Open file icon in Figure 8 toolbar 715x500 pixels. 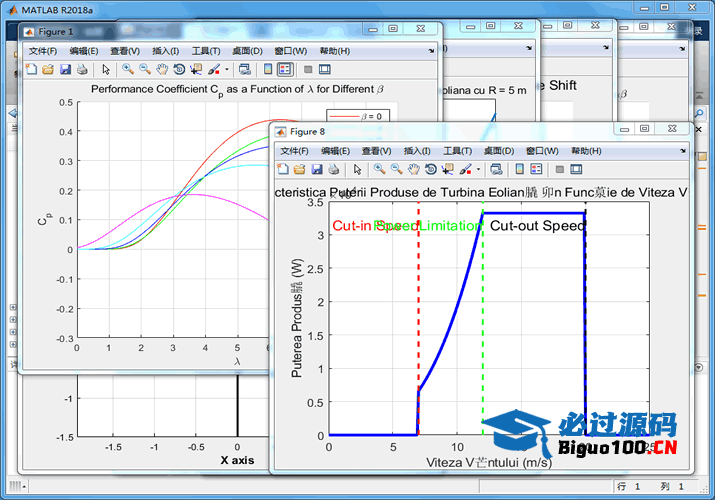tap(300, 170)
